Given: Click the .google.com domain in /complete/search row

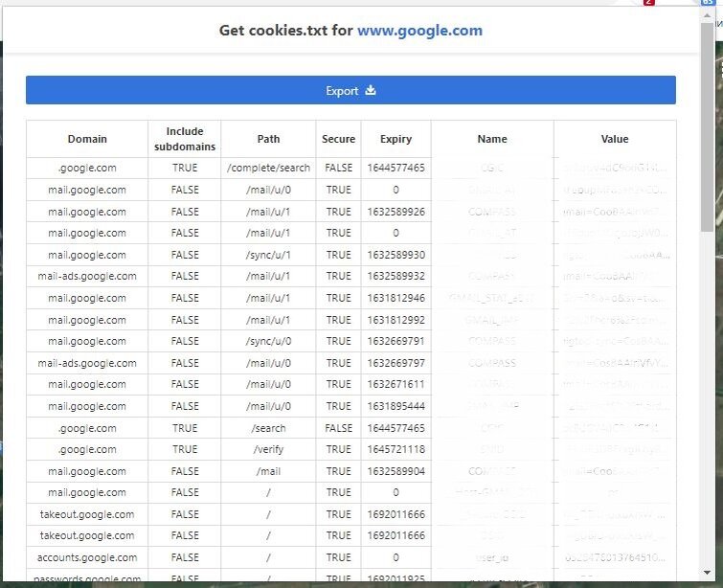Looking at the screenshot, I should [x=87, y=168].
